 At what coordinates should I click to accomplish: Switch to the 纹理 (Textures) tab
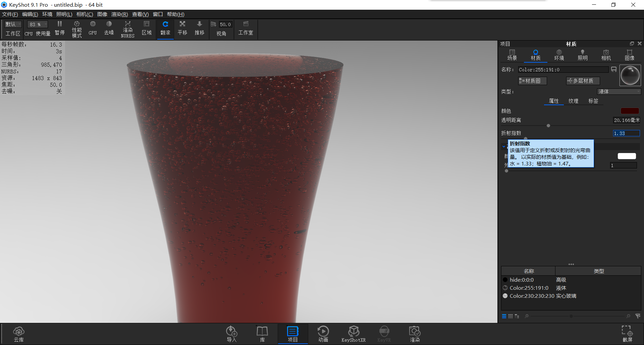pyautogui.click(x=574, y=101)
